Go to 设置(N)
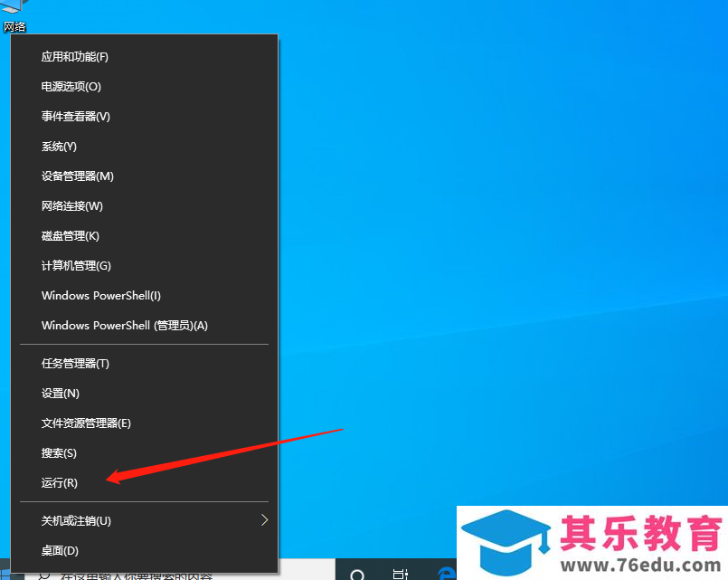Viewport: 728px width, 580px height. coord(145,394)
